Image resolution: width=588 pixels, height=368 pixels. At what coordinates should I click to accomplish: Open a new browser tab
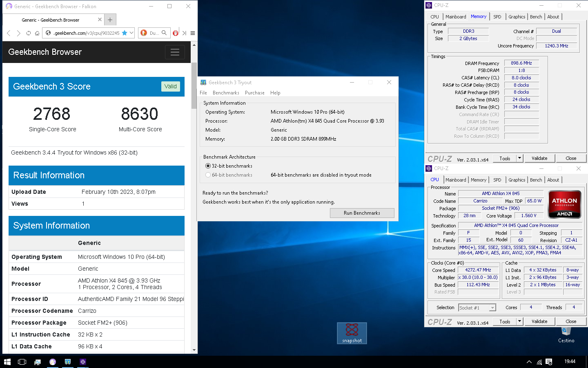coord(110,20)
